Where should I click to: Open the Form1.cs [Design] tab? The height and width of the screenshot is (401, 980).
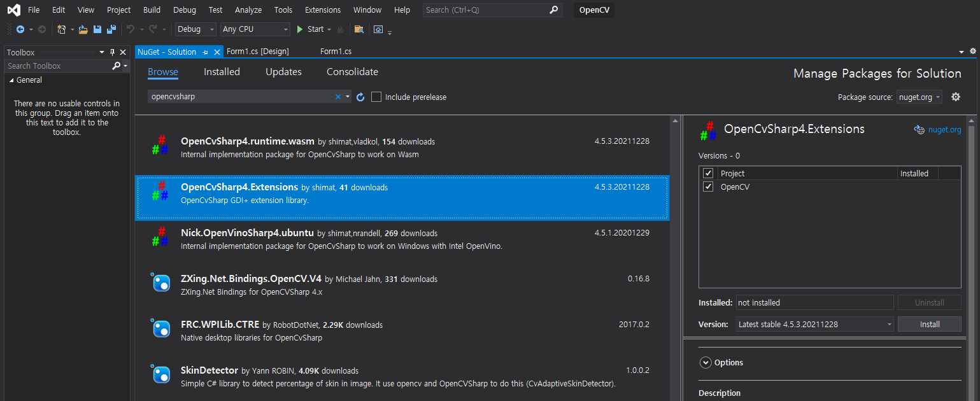(x=258, y=52)
